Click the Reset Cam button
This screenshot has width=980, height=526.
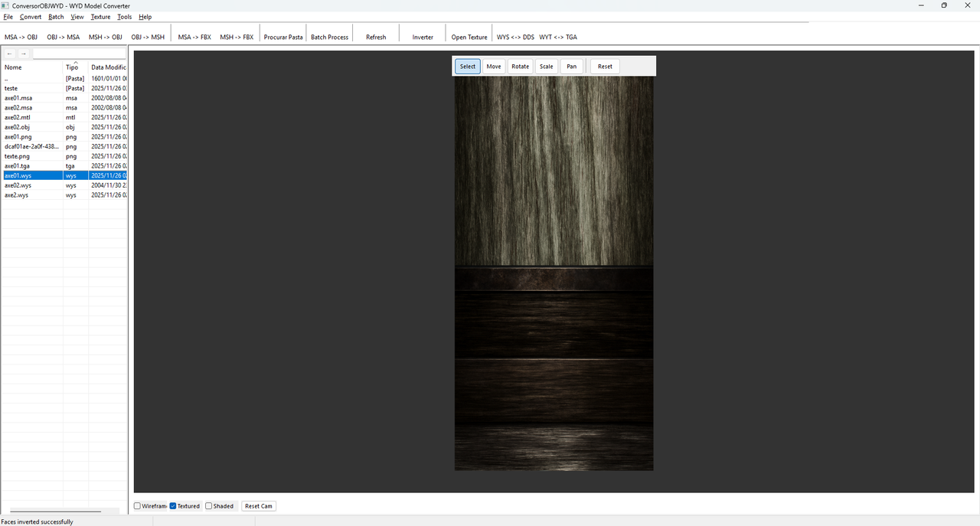pos(259,506)
